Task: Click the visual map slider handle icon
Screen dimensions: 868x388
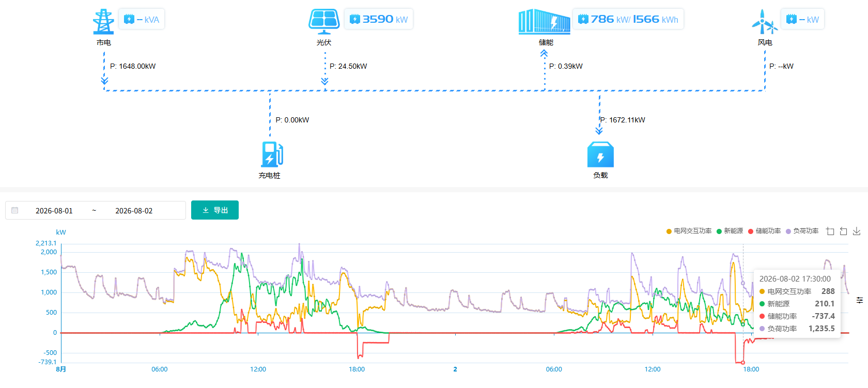Action: [x=859, y=300]
